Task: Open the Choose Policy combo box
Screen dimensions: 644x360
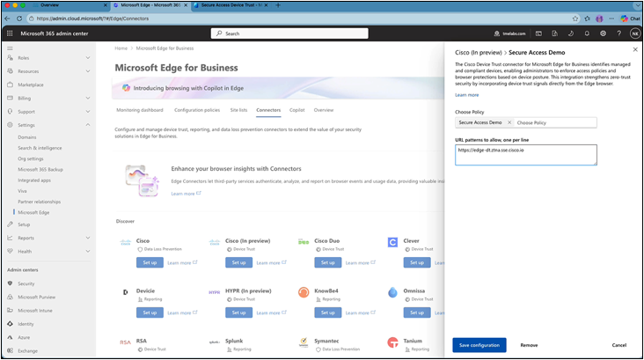Action: [x=526, y=122]
